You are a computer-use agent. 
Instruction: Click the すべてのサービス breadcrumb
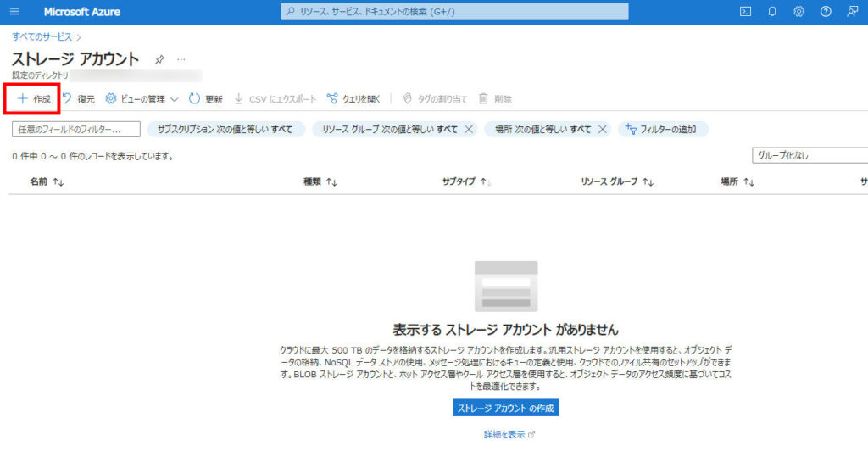tap(42, 37)
